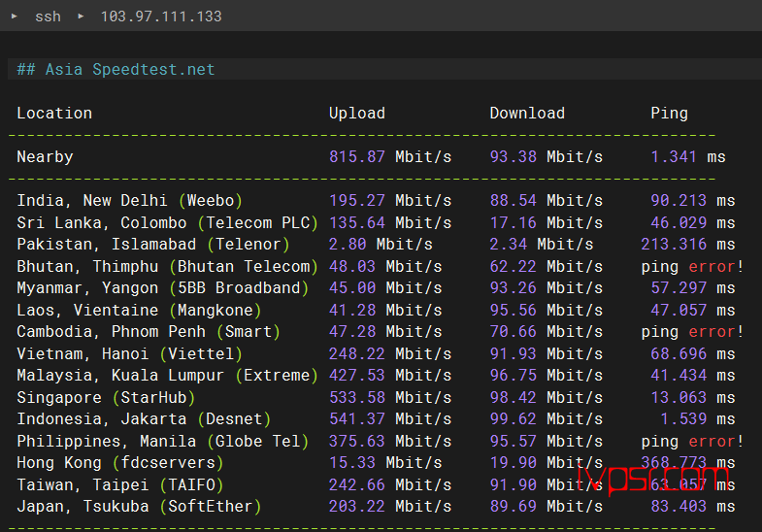
Task: Click Myanmar download value 93.26
Action: (514, 288)
